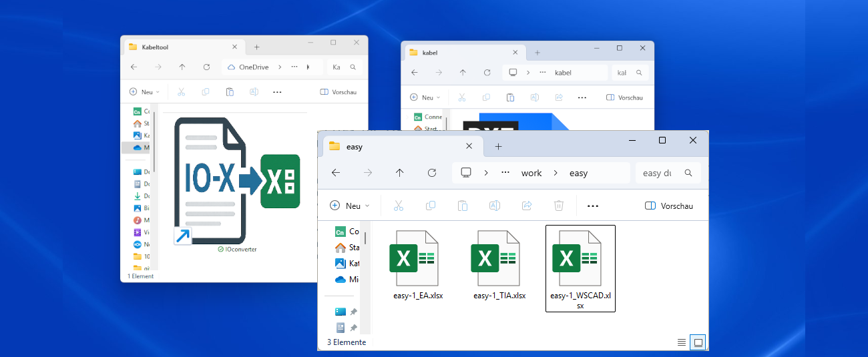Open the Neu dropdown in kabel window
The height and width of the screenshot is (357, 868).
(425, 97)
